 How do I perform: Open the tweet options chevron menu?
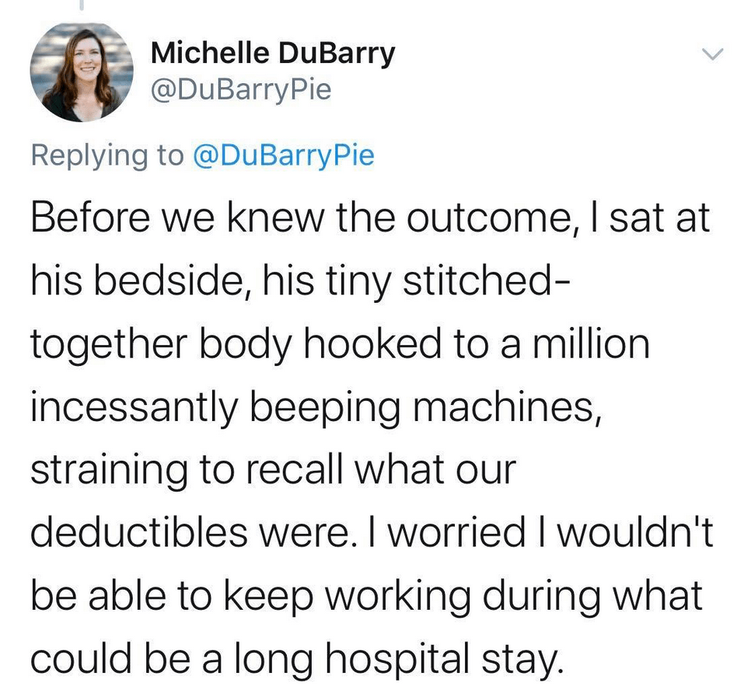(712, 54)
